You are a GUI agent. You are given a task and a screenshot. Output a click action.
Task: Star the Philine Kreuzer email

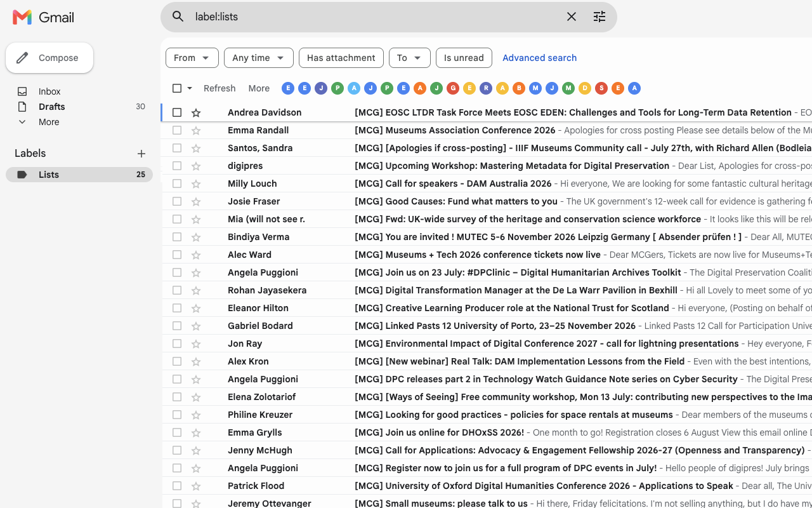[196, 415]
